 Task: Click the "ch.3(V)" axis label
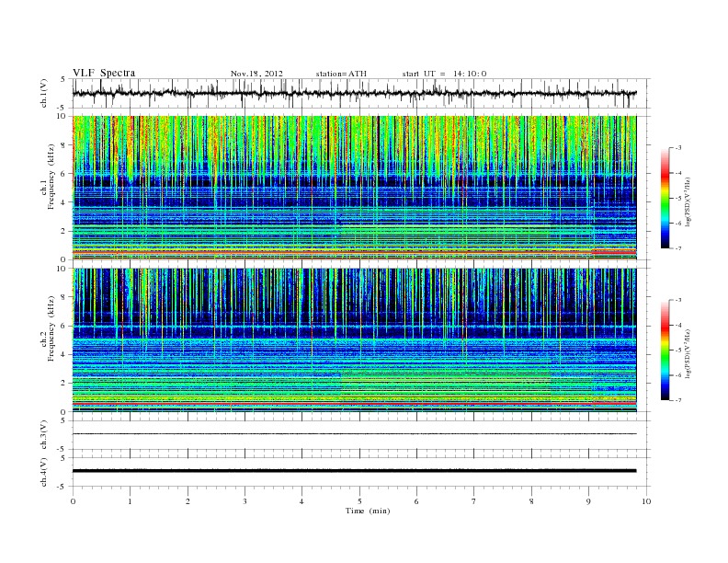point(44,434)
